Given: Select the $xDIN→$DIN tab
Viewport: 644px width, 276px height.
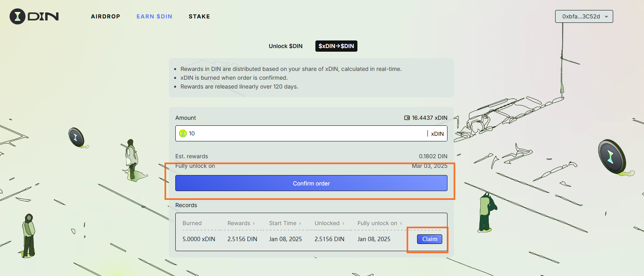Looking at the screenshot, I should pyautogui.click(x=336, y=46).
